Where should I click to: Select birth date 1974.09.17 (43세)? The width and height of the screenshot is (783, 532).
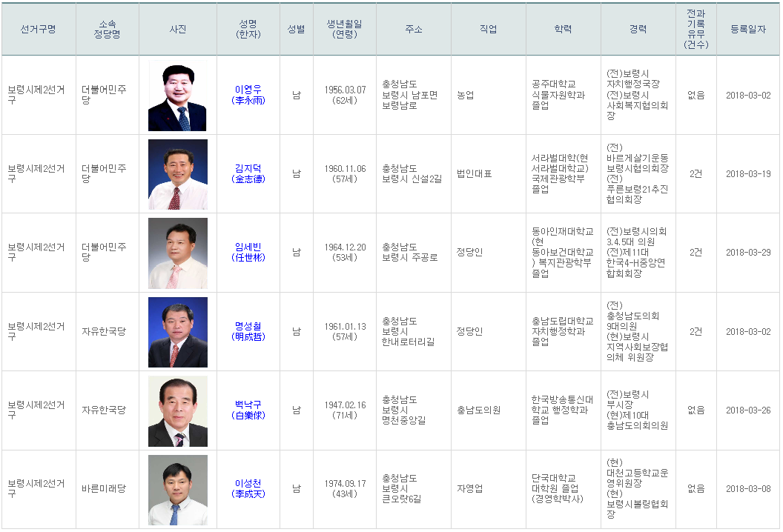pyautogui.click(x=345, y=488)
